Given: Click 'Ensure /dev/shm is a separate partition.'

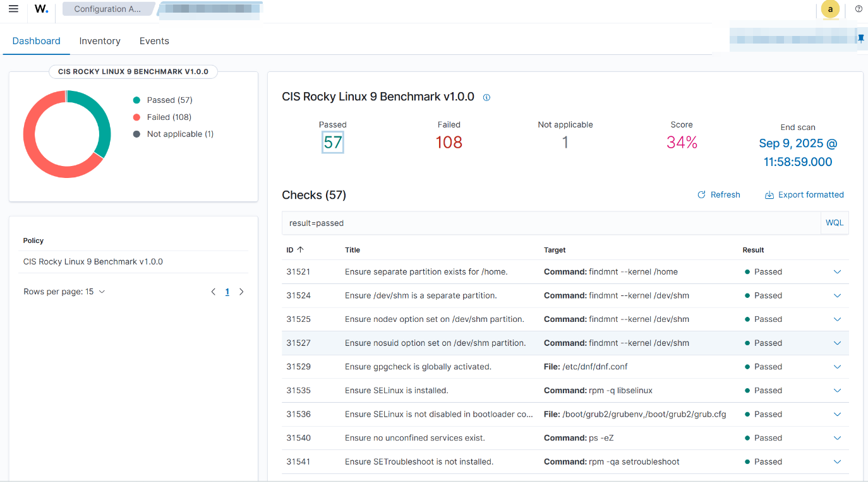Looking at the screenshot, I should tap(421, 295).
